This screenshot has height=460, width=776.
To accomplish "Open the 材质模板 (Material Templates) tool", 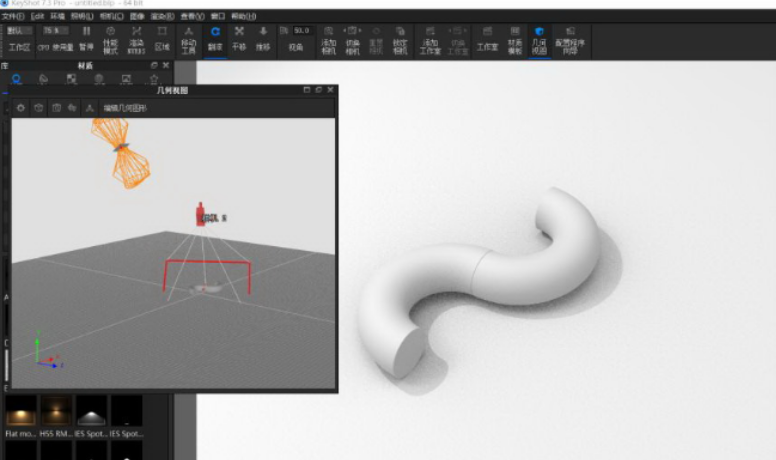I will tap(514, 38).
